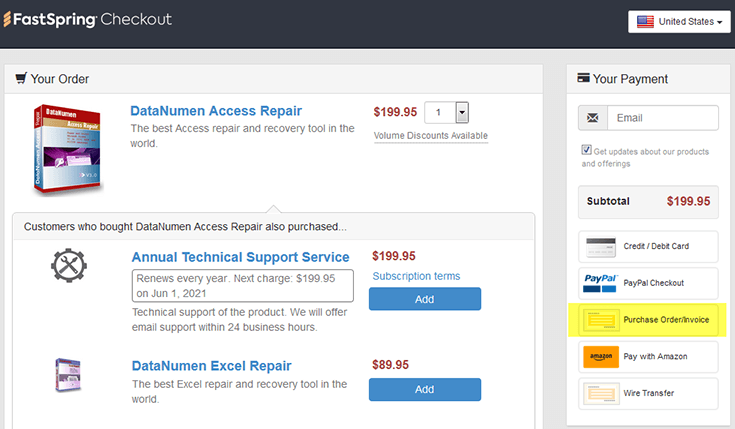Screen dimensions: 735x429
Task: Click the Renews every year notice box
Action: pos(243,286)
